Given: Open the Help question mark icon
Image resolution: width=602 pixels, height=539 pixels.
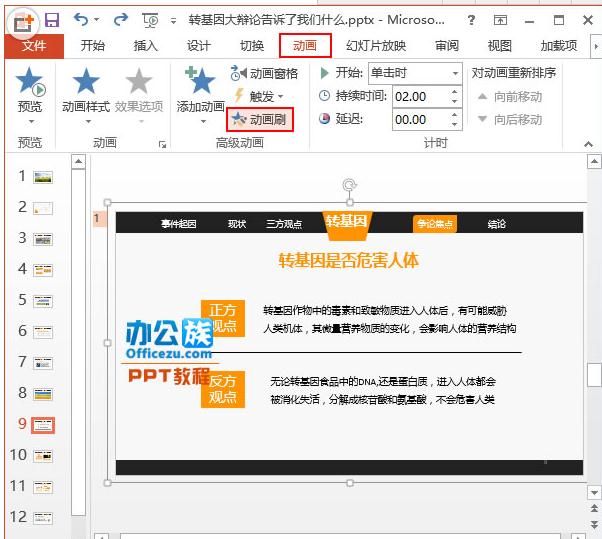Looking at the screenshot, I should 471,20.
